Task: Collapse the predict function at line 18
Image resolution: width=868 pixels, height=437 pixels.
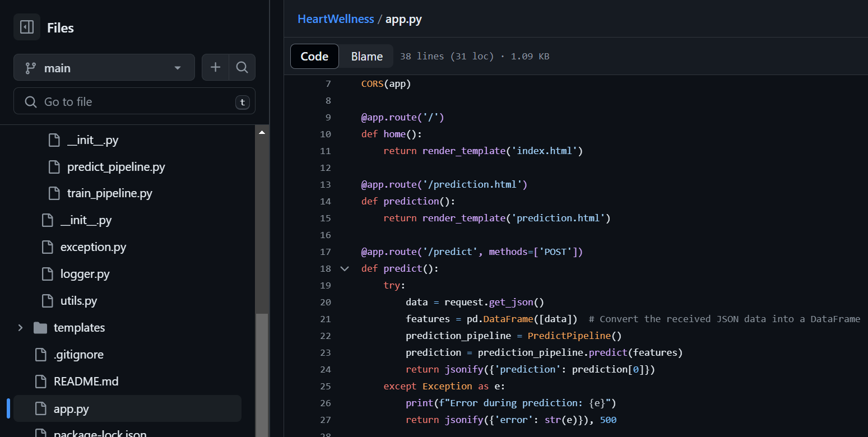Action: pos(345,268)
